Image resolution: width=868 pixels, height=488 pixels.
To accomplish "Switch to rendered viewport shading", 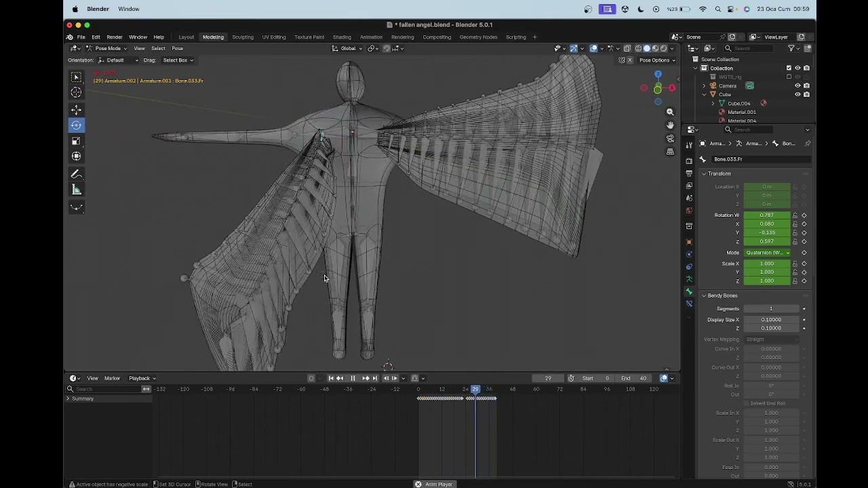I will point(663,48).
